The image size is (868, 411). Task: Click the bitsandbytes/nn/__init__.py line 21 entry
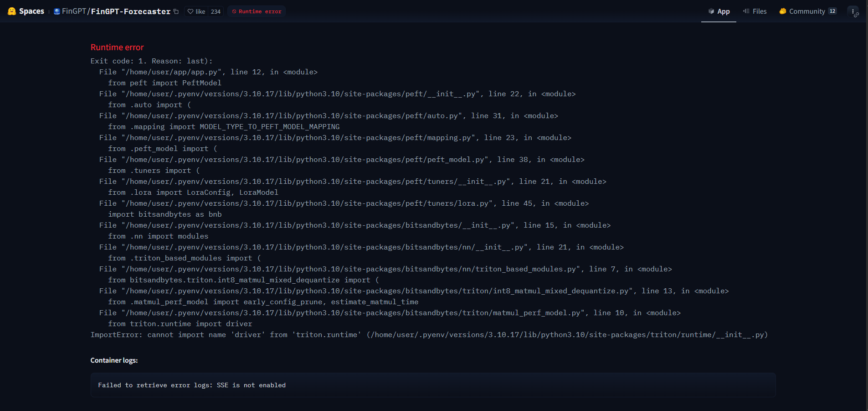(361, 247)
